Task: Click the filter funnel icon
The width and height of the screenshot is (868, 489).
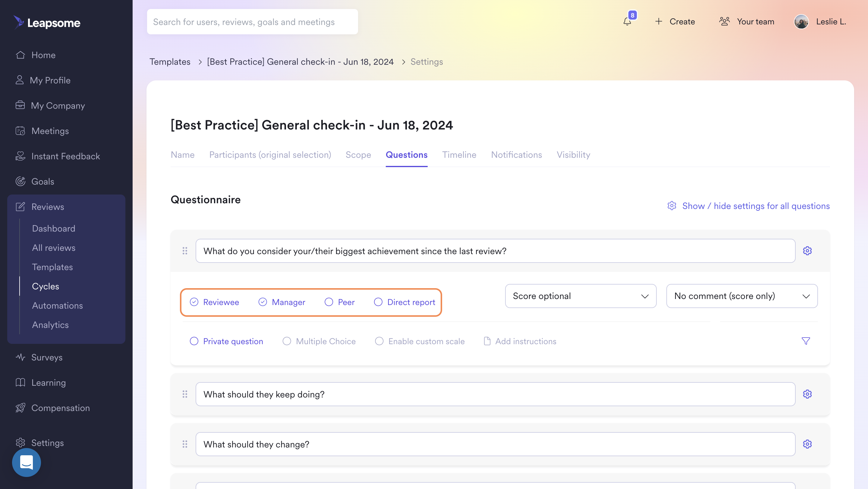Action: pos(806,341)
